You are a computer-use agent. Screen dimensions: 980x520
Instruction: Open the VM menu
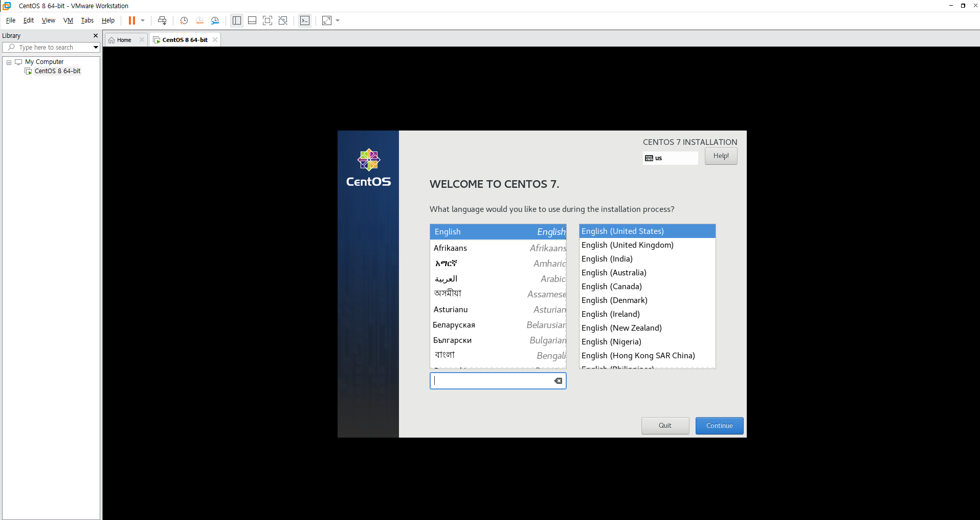(68, 20)
